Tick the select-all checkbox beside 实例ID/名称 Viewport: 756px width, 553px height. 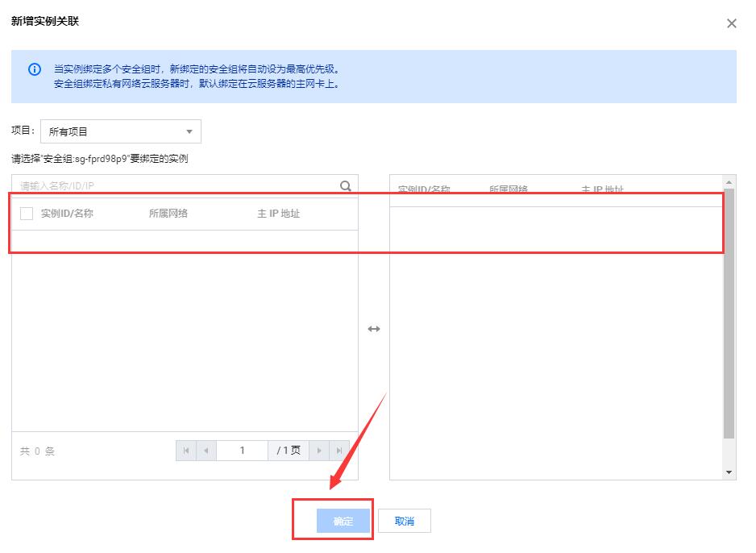click(x=27, y=213)
